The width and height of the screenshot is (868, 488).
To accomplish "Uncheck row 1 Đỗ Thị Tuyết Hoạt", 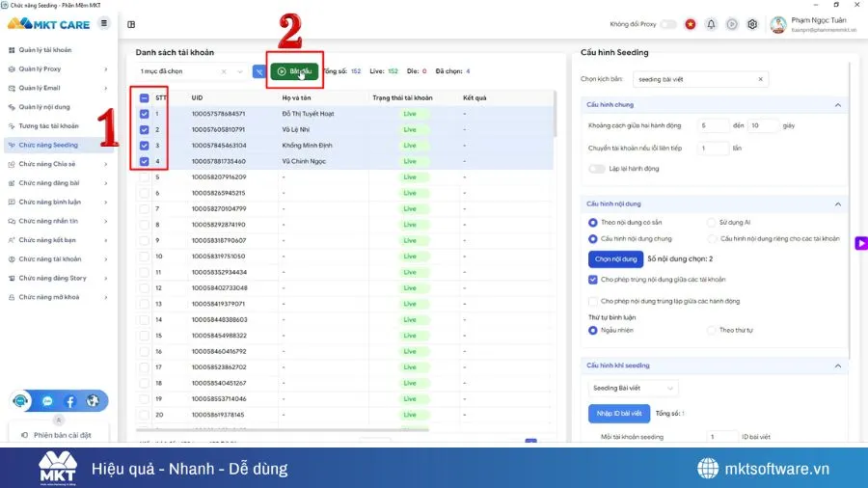I will (x=144, y=114).
